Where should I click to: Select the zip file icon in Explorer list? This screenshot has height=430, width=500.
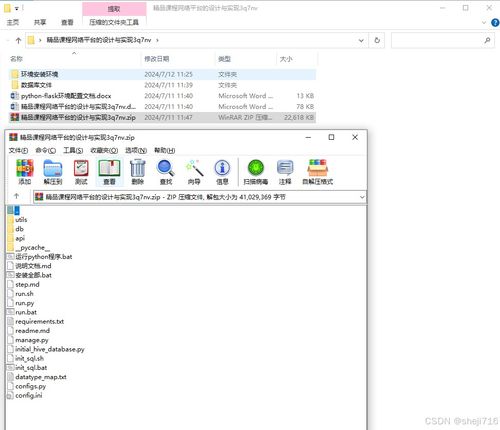[15, 117]
